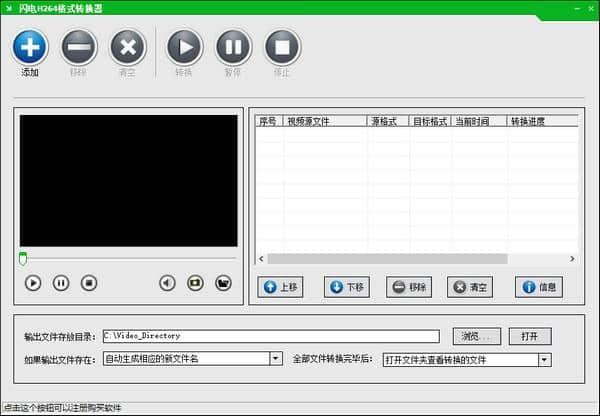Click the 打开 open folder button
600x416 pixels.
[x=530, y=336]
